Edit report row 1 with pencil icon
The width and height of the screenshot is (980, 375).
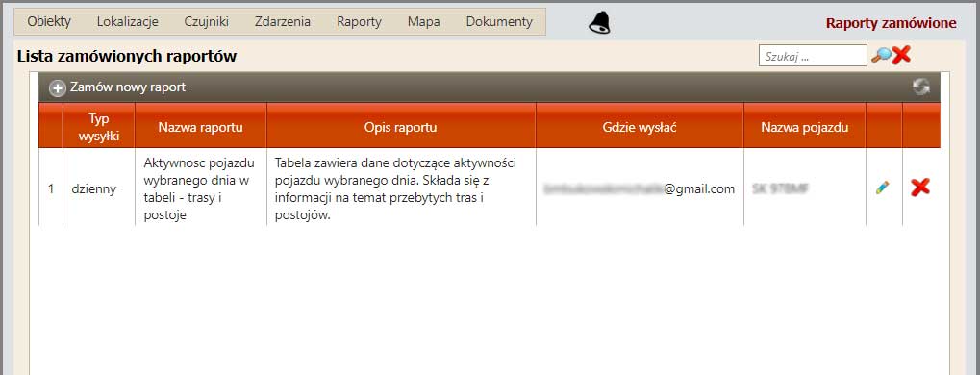tap(883, 187)
